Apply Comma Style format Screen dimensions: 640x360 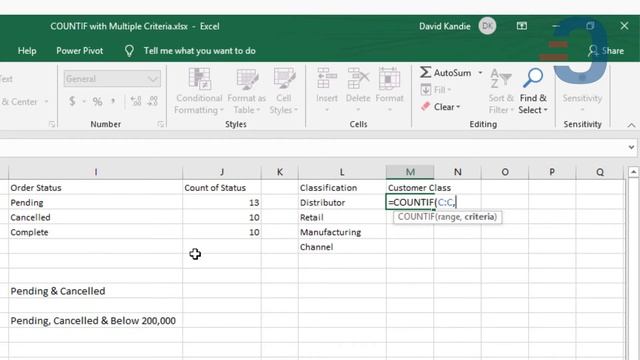click(x=113, y=101)
